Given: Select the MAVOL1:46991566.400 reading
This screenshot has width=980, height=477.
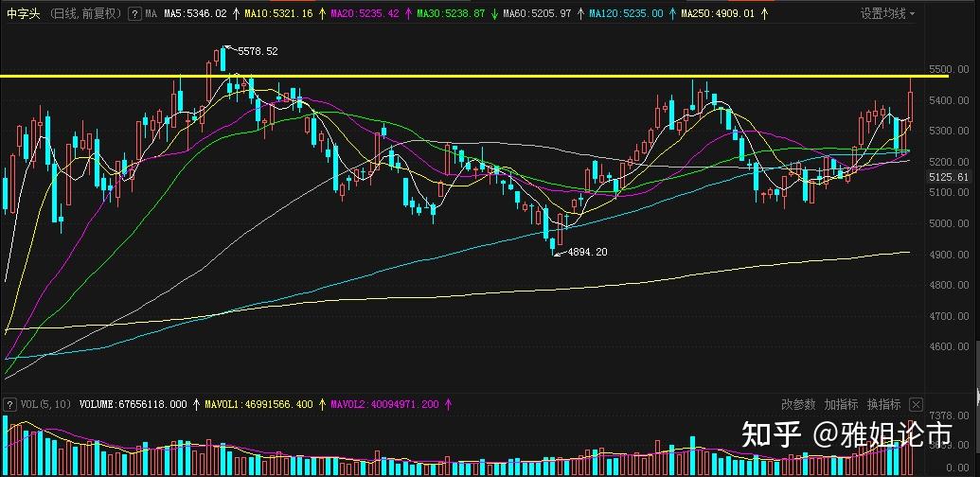Looking at the screenshot, I should tap(258, 404).
